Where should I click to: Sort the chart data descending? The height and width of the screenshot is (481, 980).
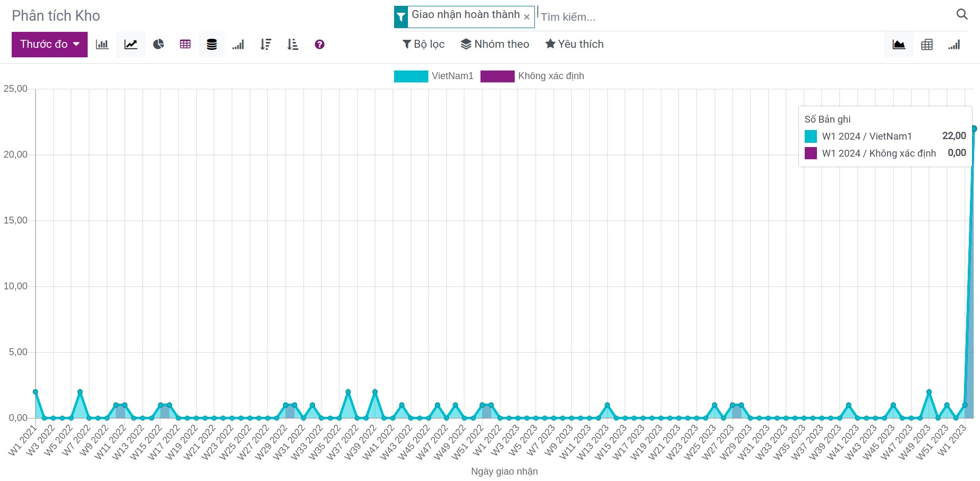point(266,45)
